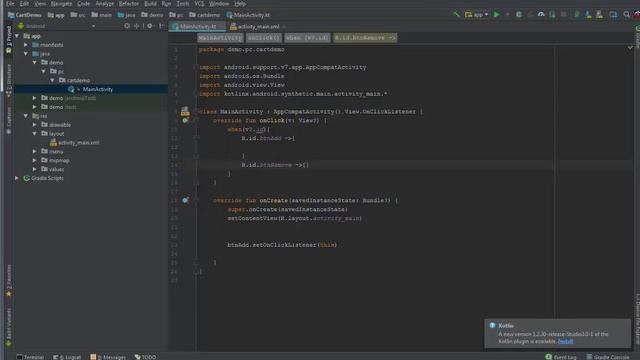Open the Refactor menu
The image size is (640, 360).
click(129, 4)
